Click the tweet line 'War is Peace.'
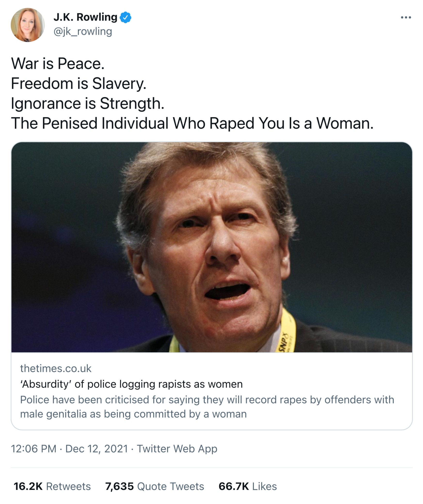The image size is (423, 504). [x=58, y=64]
